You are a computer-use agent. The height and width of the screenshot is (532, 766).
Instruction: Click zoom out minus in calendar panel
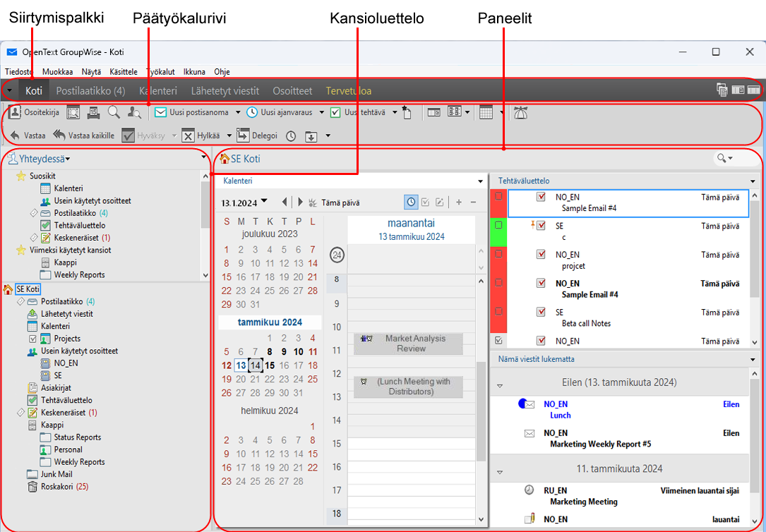coord(473,202)
